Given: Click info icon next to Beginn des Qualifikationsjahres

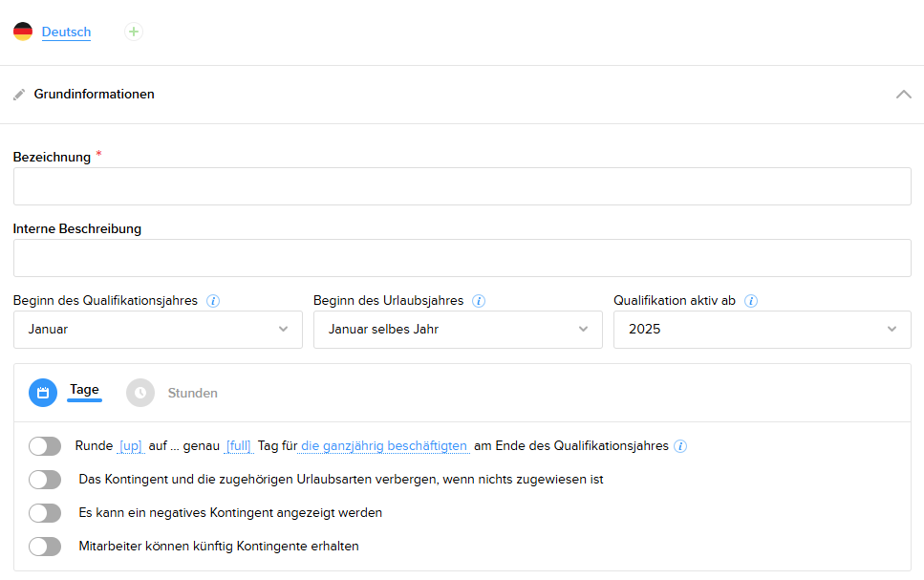Looking at the screenshot, I should [x=213, y=301].
